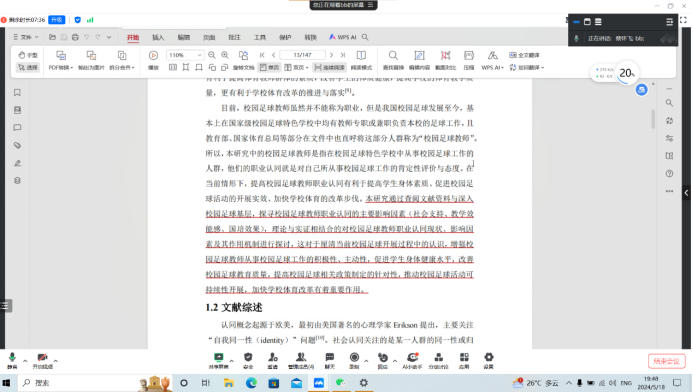Zoom in with the plus magnifier icon
This screenshot has width=693, height=392.
[x=225, y=55]
